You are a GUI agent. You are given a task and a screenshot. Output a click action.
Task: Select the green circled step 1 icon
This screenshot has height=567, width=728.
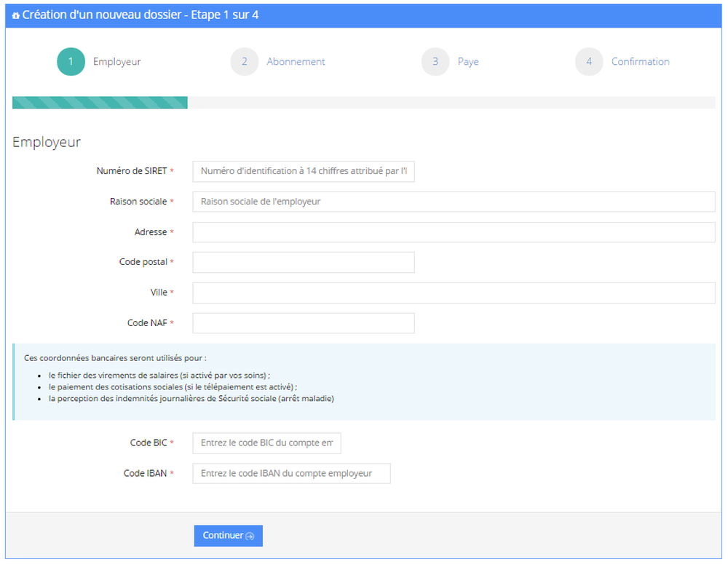click(x=70, y=62)
